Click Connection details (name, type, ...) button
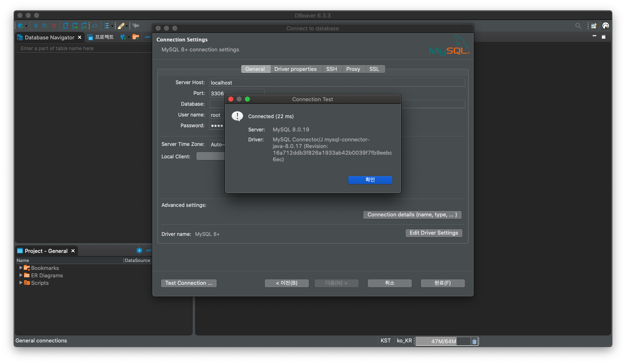The image size is (626, 364). [412, 215]
